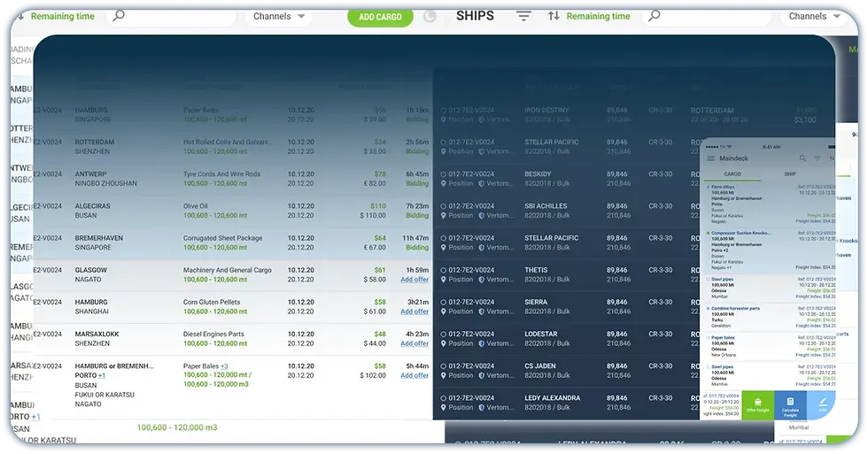
Task: Switch to CARGO tab in mobile app
Action: [x=732, y=174]
